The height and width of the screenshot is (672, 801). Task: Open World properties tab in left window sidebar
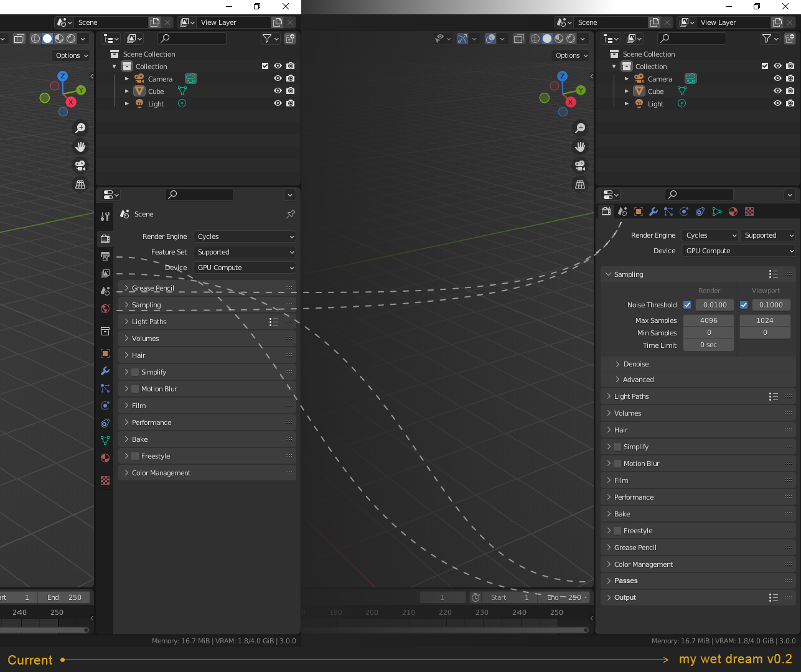click(105, 309)
